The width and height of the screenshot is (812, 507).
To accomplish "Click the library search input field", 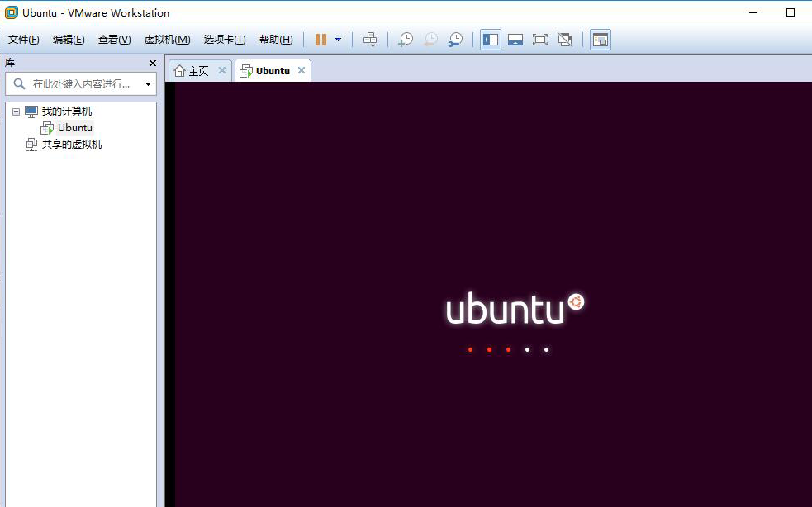I will click(x=81, y=84).
